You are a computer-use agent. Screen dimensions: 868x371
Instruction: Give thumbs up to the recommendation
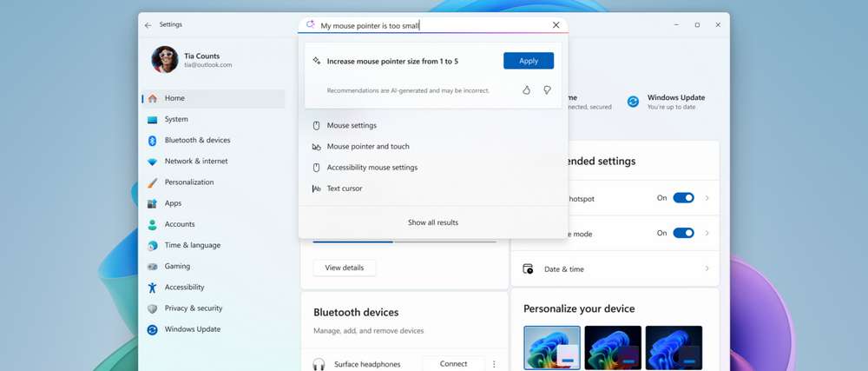tap(526, 89)
